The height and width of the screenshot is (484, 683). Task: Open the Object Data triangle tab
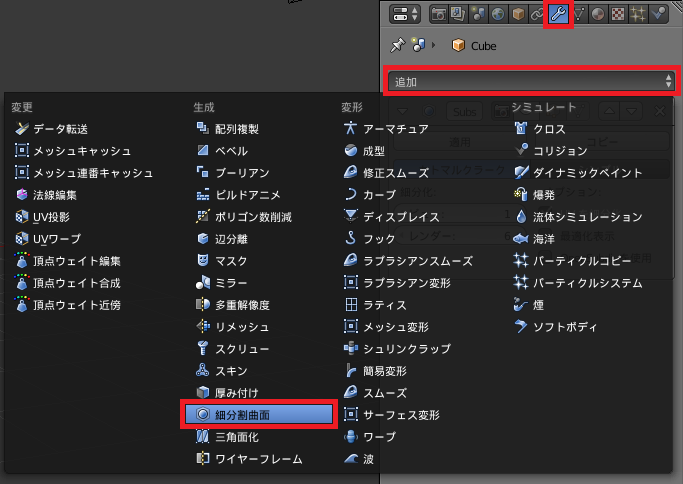coord(578,14)
